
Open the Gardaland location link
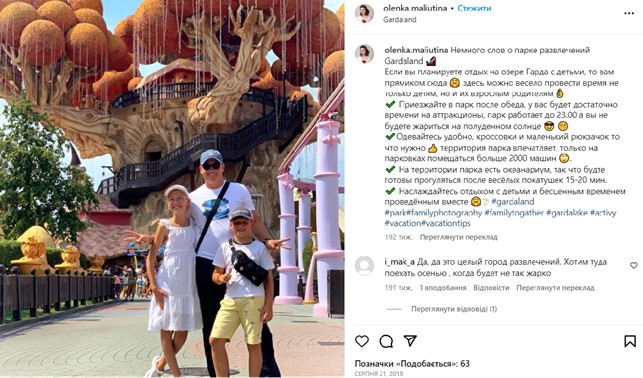click(x=399, y=19)
